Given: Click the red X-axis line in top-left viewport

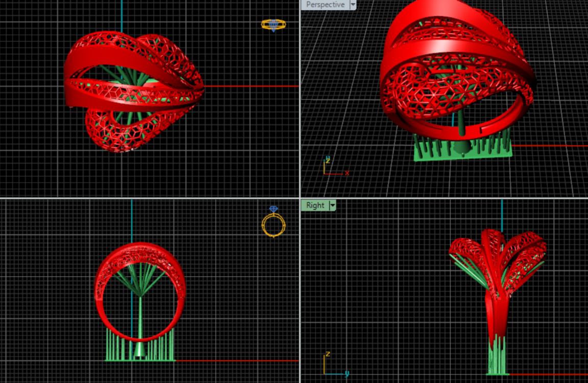Looking at the screenshot, I should [x=250, y=86].
